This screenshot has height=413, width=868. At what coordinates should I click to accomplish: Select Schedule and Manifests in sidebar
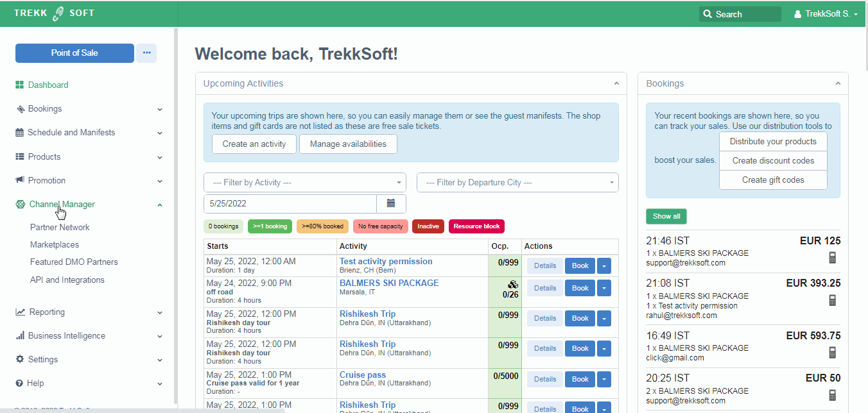(x=71, y=132)
